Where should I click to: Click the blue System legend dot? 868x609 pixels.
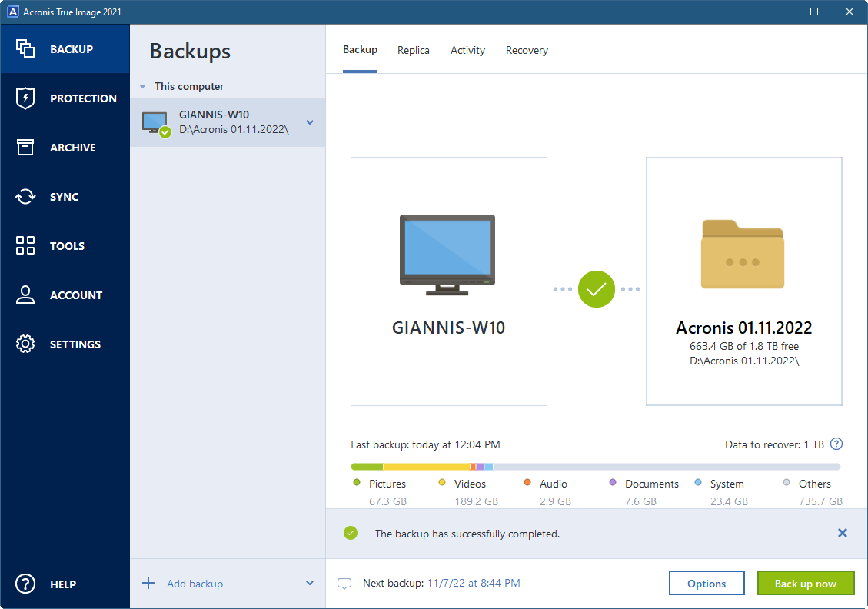click(698, 483)
